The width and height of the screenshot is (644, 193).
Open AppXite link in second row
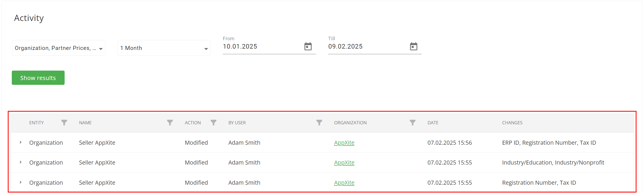pyautogui.click(x=344, y=163)
